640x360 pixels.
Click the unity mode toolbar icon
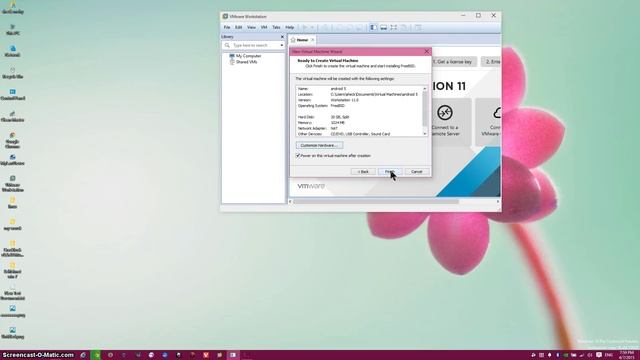pos(404,27)
